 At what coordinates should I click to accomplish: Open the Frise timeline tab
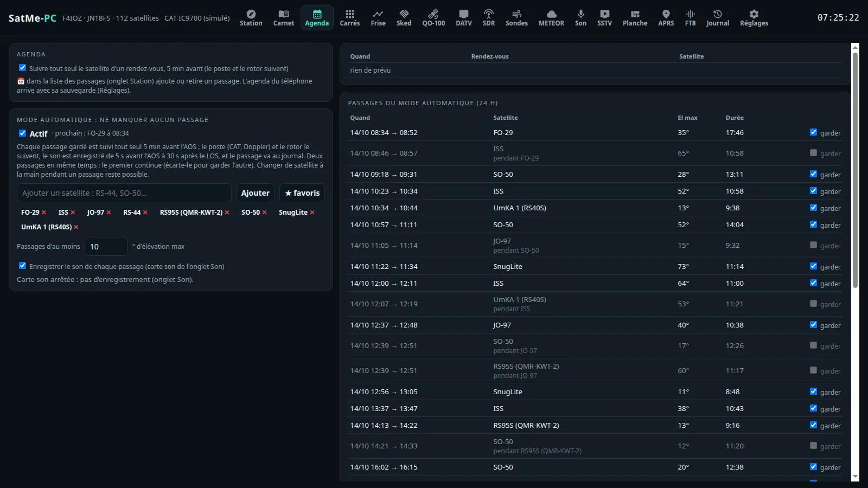378,18
